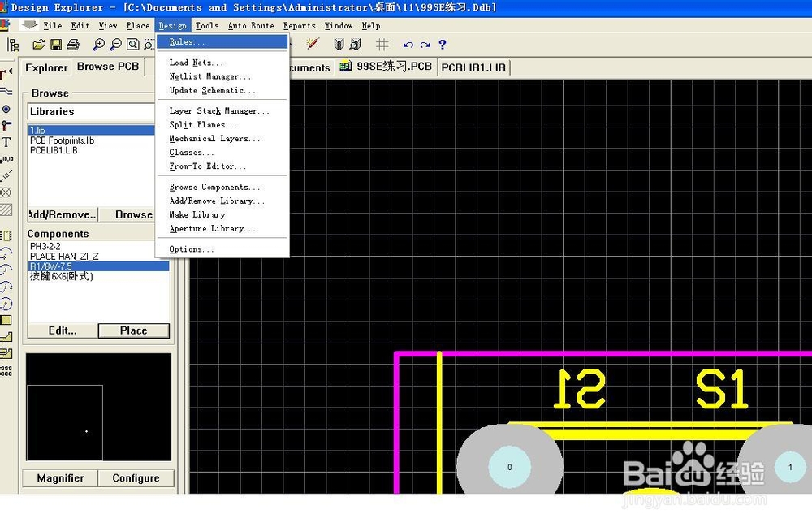Open the Help menu
Viewport: 812px width, 527px height.
click(371, 25)
